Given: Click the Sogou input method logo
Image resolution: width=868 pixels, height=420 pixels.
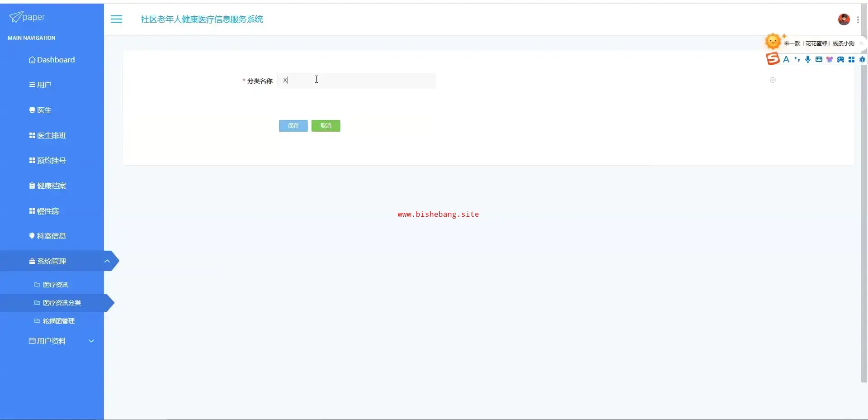Looking at the screenshot, I should pos(773,59).
